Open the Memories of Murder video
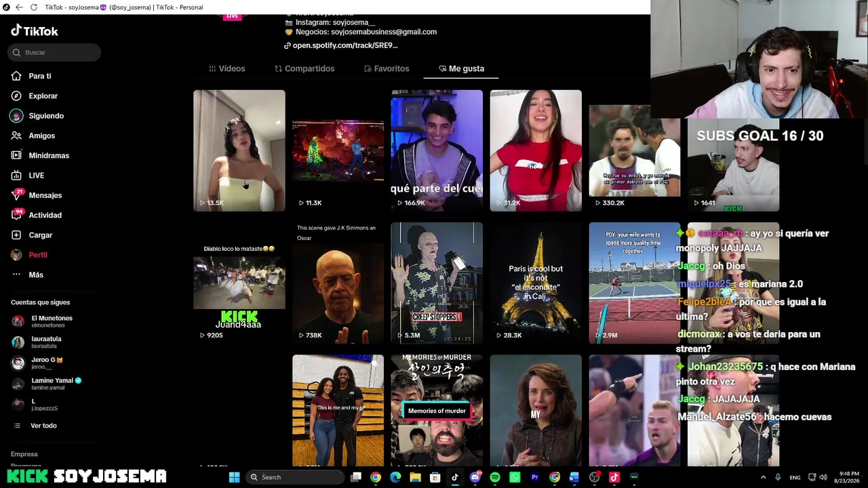 click(437, 411)
